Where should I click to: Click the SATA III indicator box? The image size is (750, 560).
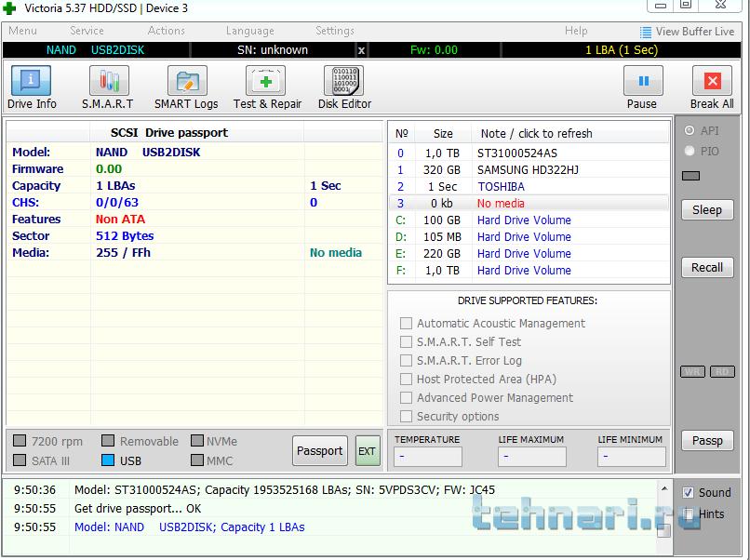click(x=20, y=460)
